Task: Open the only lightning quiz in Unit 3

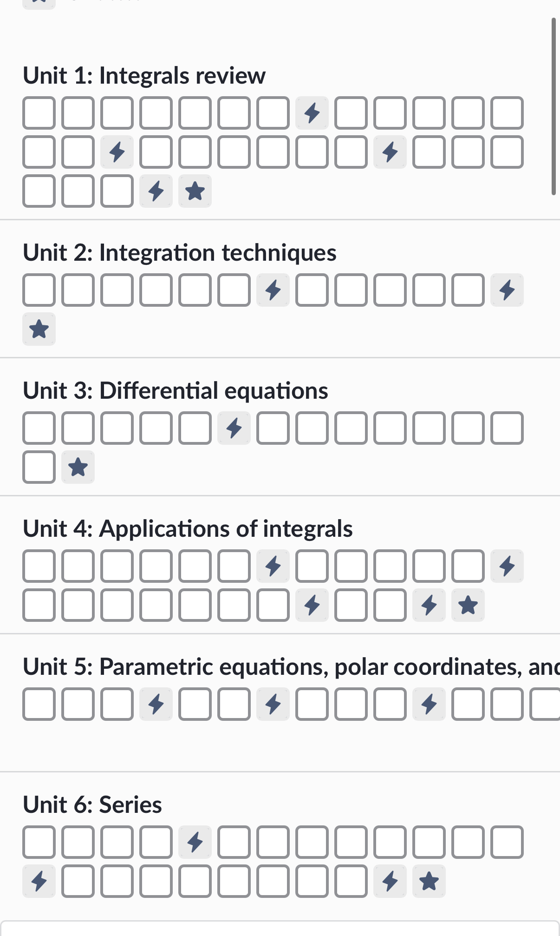Action: pyautogui.click(x=234, y=428)
